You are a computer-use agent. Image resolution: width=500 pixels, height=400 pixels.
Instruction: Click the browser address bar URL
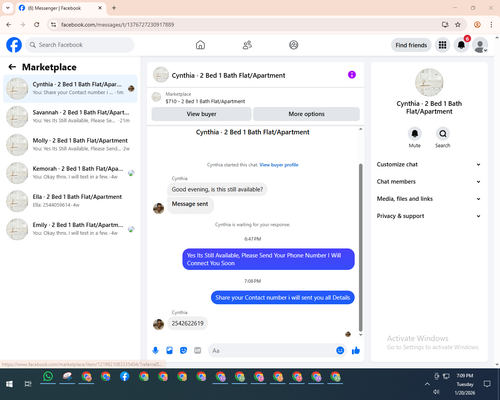[x=117, y=25]
